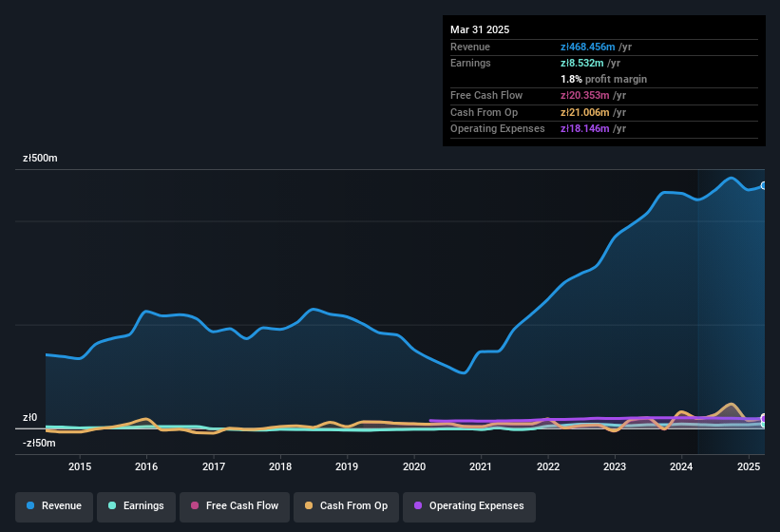Select the 2022 x-axis label

click(x=547, y=466)
